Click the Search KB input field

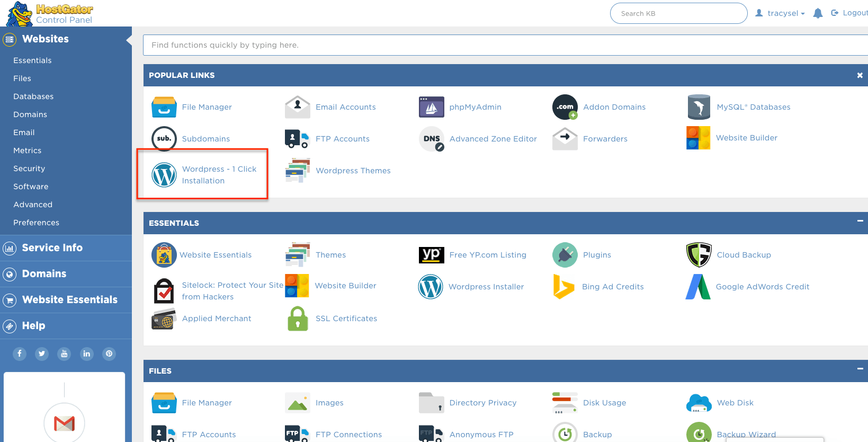pyautogui.click(x=678, y=13)
